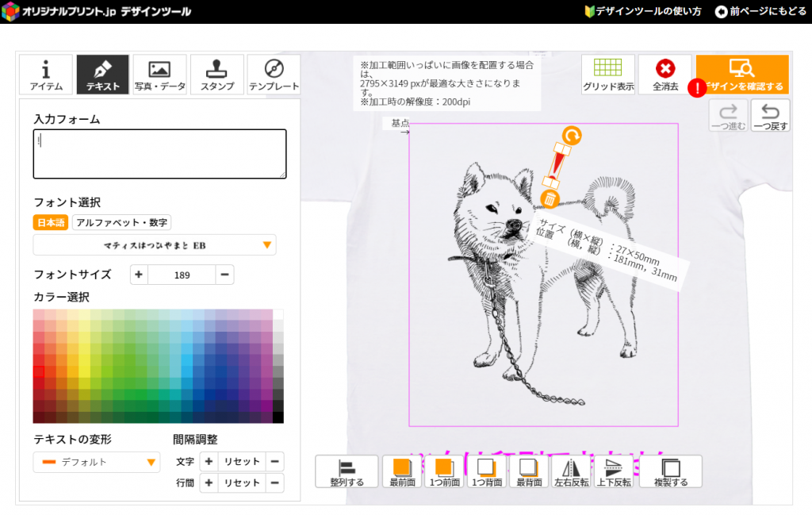Increase 行間 line spacing with plus
This screenshot has width=812, height=515.
pos(209,483)
